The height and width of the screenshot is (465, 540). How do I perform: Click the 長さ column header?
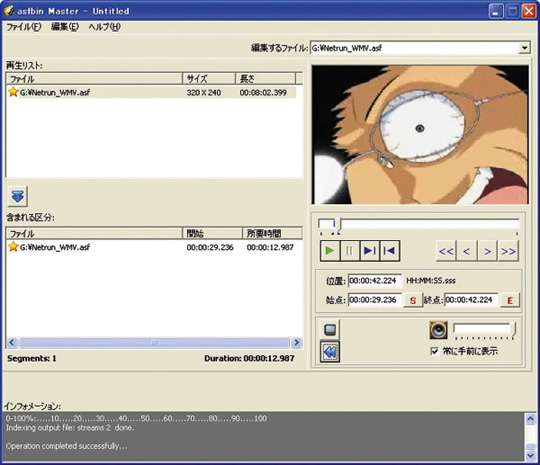click(266, 79)
